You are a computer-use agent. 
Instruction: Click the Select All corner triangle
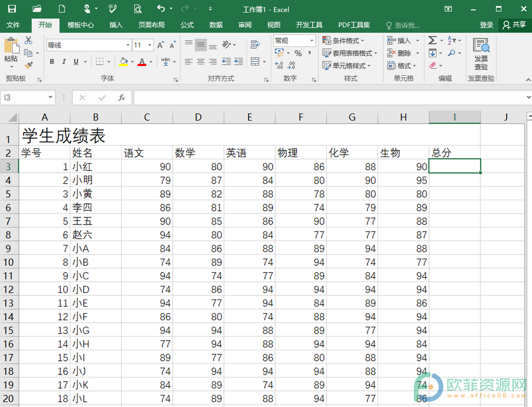tap(12, 118)
